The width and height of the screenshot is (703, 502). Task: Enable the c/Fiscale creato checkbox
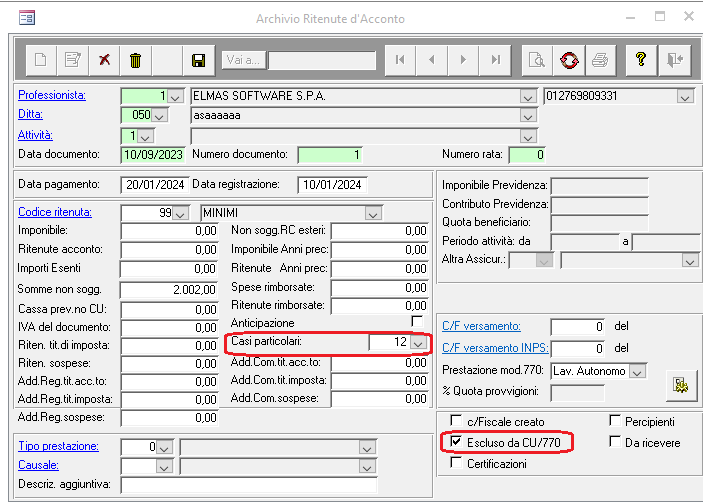(456, 420)
